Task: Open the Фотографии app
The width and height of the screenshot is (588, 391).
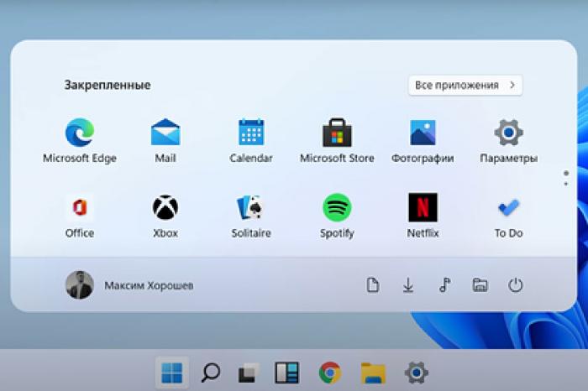Action: pyautogui.click(x=423, y=141)
